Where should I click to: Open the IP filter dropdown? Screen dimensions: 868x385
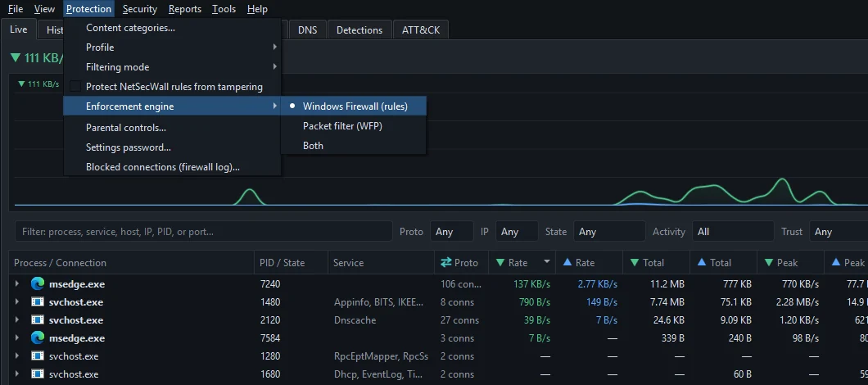pyautogui.click(x=517, y=232)
